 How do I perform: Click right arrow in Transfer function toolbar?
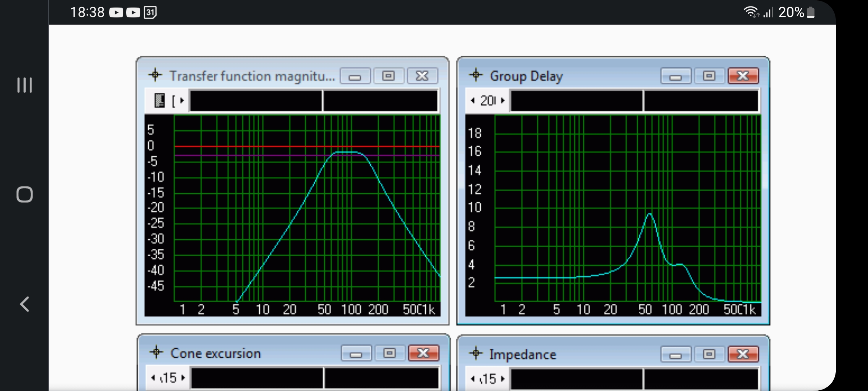[182, 101]
